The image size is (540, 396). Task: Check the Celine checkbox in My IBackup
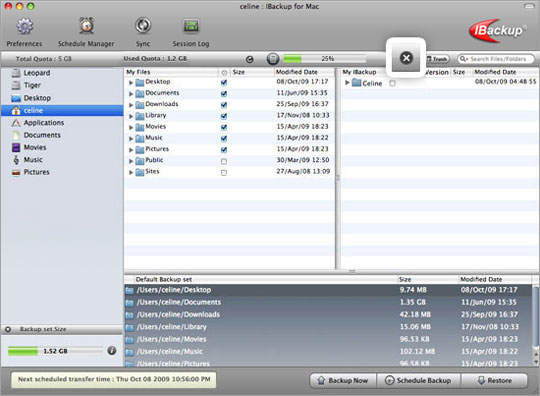[392, 83]
